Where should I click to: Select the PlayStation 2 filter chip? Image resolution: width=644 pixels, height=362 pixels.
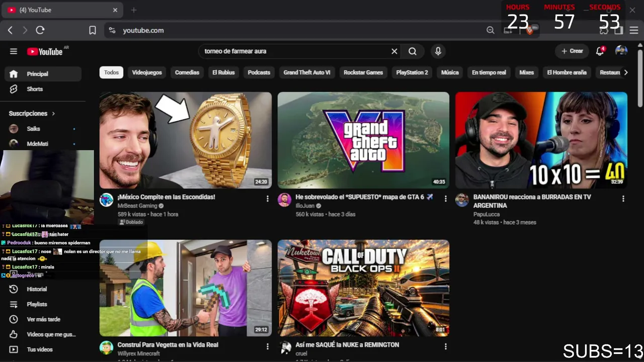(x=412, y=72)
